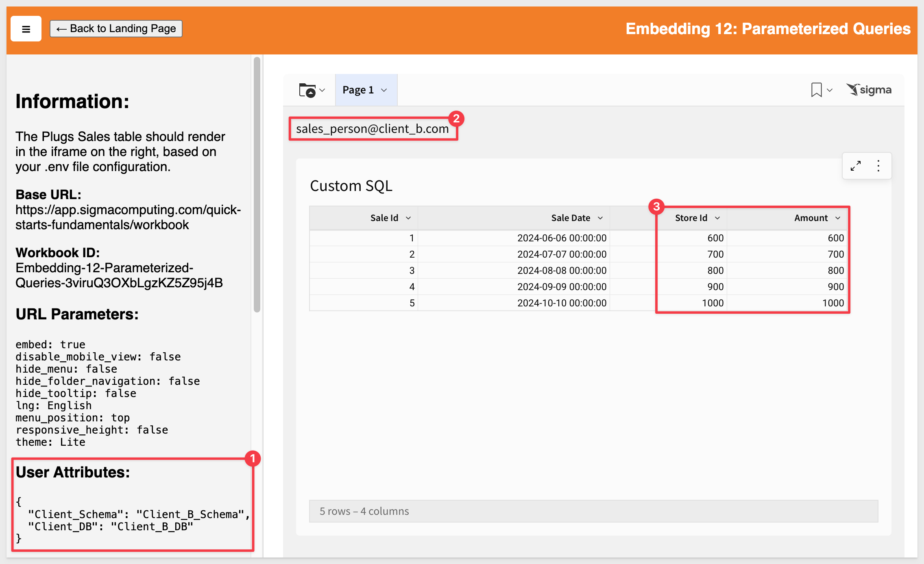
Task: Click the Sigma logo
Action: (x=869, y=90)
